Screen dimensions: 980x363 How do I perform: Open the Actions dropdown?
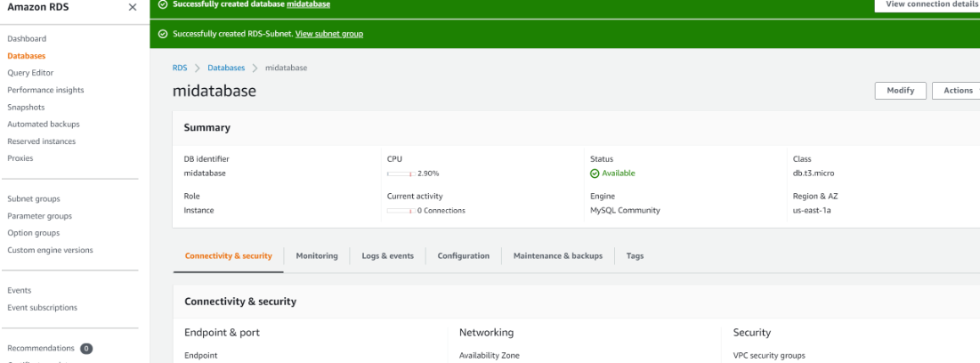(x=956, y=91)
